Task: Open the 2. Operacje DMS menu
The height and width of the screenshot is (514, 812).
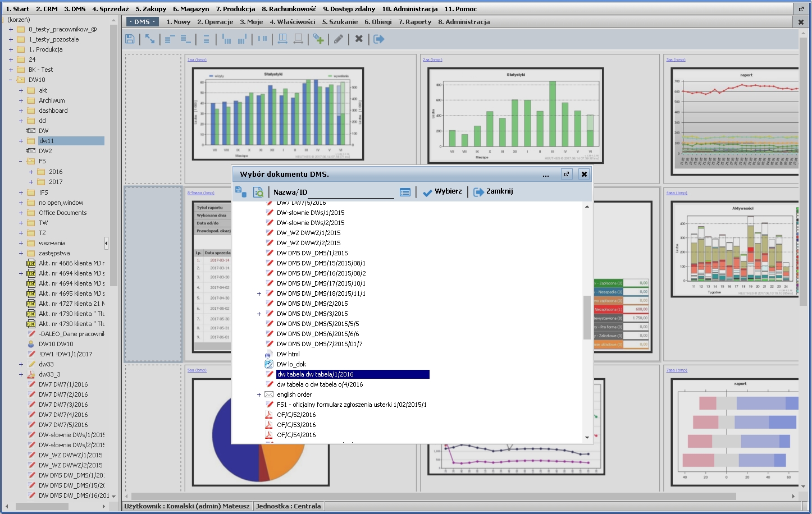Action: tap(215, 22)
